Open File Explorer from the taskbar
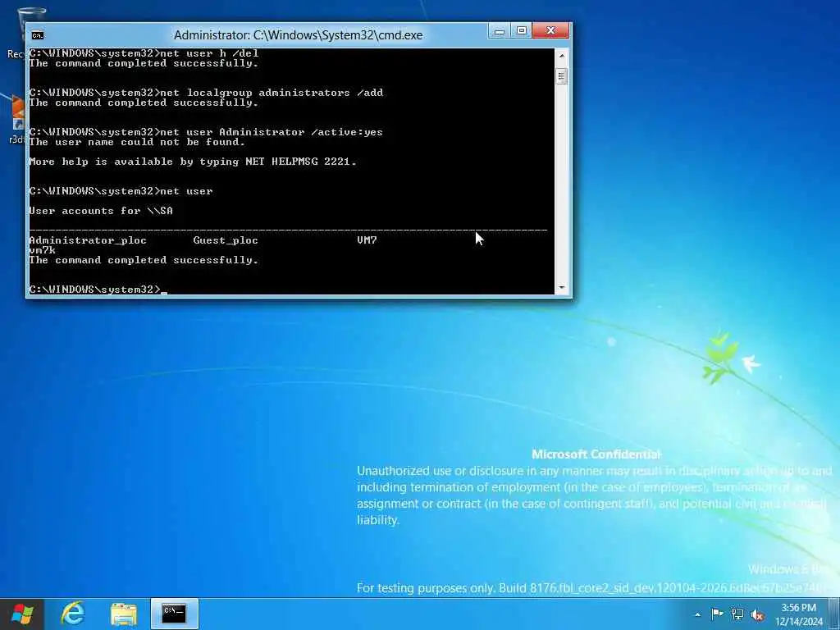This screenshot has width=840, height=630. (124, 614)
